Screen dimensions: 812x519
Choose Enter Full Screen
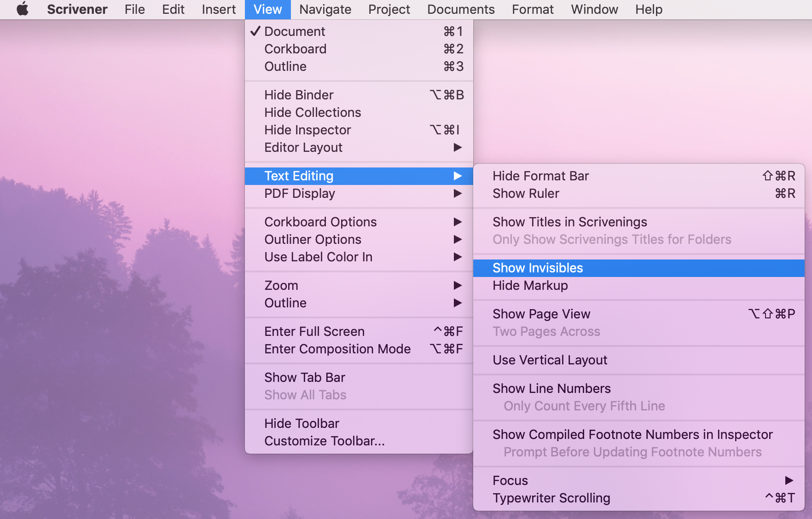tap(359, 331)
